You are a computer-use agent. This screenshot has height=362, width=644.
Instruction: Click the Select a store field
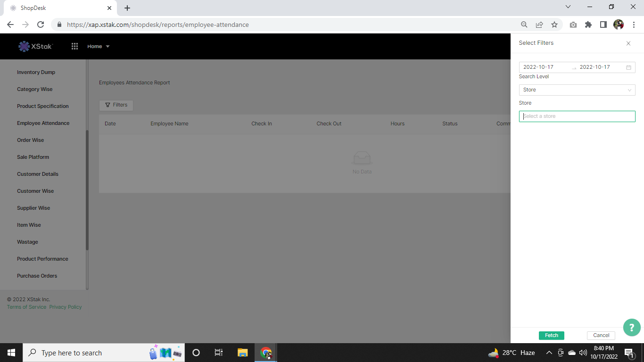coord(577,116)
